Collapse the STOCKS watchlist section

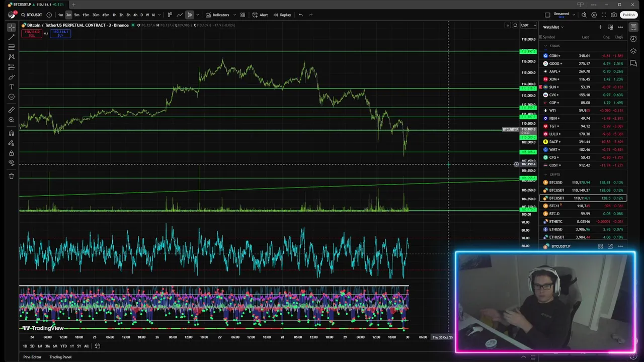pos(545,46)
